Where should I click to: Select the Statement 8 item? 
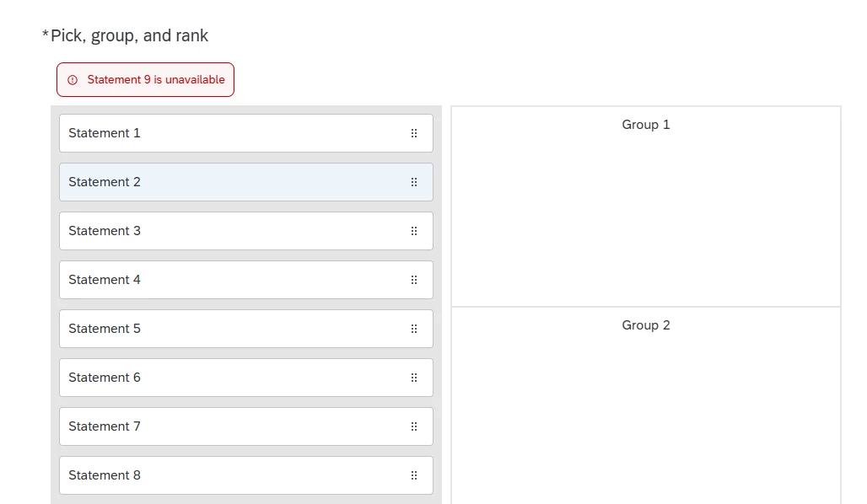point(246,475)
